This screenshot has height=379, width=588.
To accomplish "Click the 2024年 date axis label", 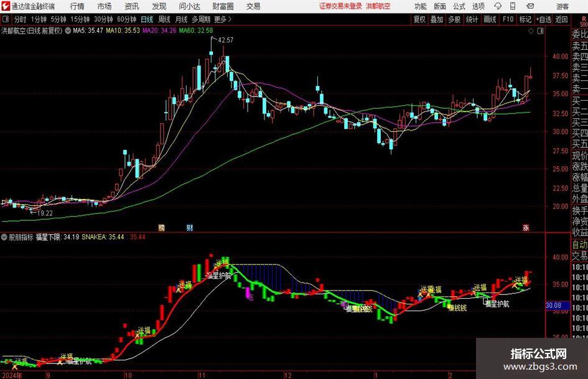I will point(12,375).
